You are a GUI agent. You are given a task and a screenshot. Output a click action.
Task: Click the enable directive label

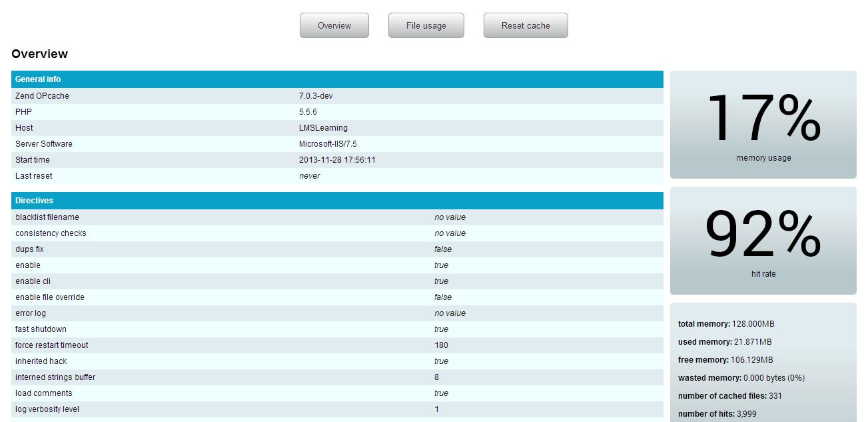pyautogui.click(x=28, y=265)
